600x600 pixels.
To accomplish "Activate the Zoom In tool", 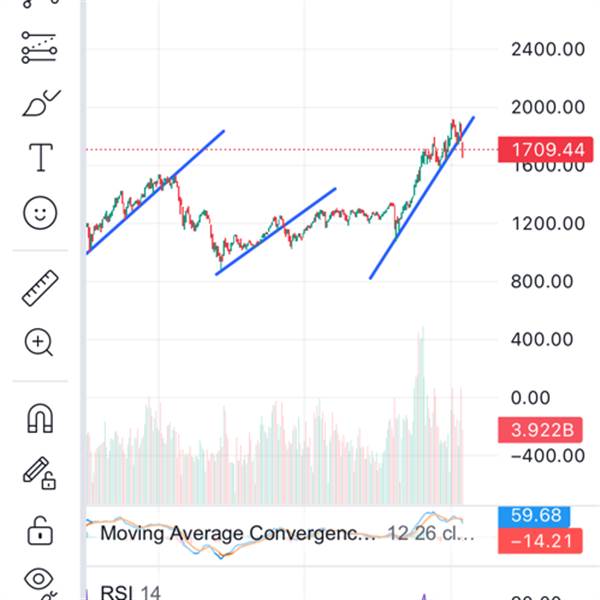I will [40, 343].
